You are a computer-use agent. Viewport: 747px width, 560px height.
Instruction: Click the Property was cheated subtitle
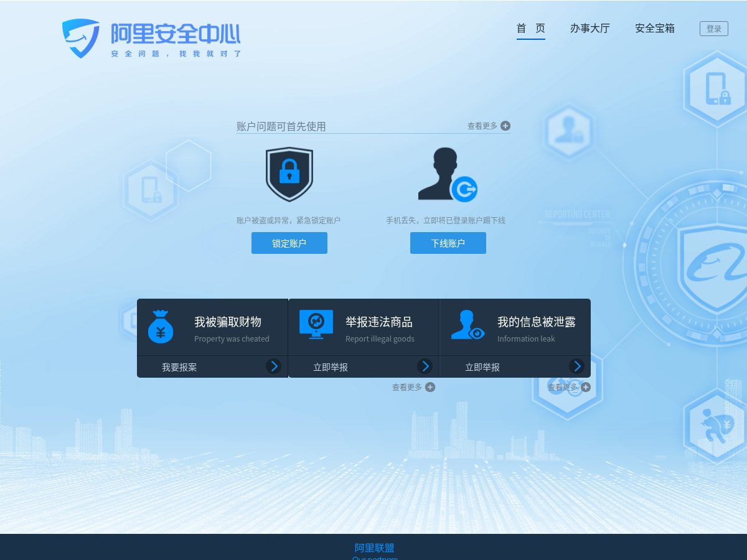[x=232, y=339]
